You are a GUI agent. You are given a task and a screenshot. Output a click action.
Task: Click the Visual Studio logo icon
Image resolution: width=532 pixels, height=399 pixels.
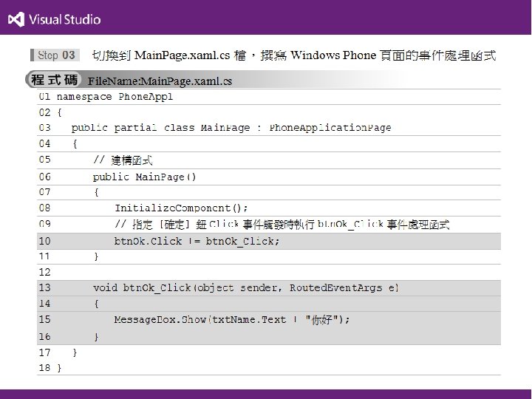(x=16, y=19)
